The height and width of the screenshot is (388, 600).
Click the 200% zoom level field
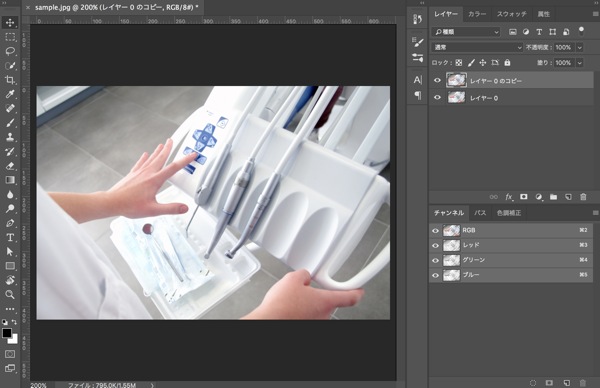point(39,385)
